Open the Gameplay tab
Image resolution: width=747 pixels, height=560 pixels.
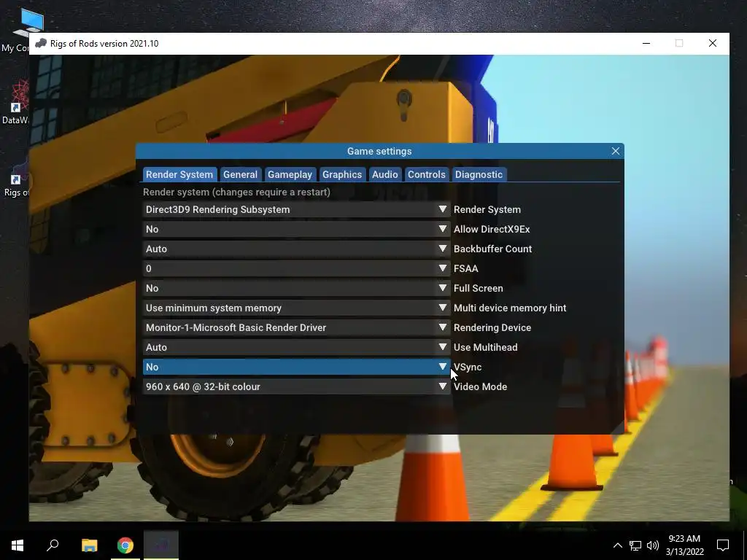(x=290, y=174)
